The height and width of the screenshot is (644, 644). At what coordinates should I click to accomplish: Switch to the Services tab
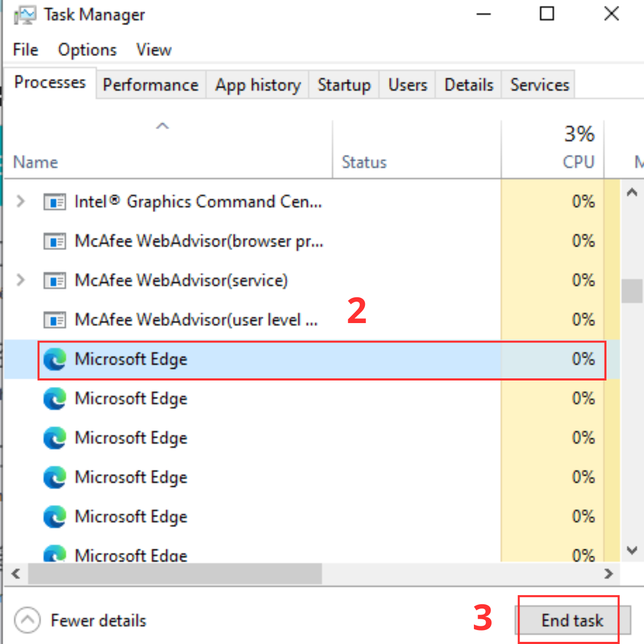click(539, 85)
